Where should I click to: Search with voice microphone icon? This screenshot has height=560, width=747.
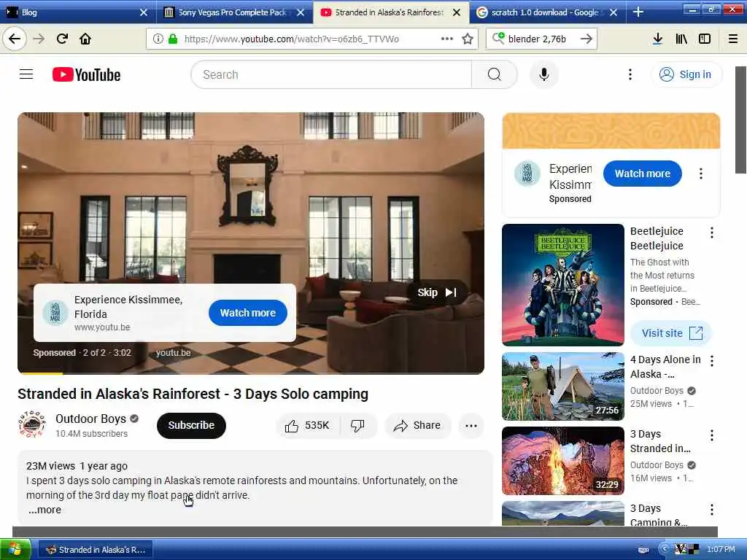pos(543,74)
